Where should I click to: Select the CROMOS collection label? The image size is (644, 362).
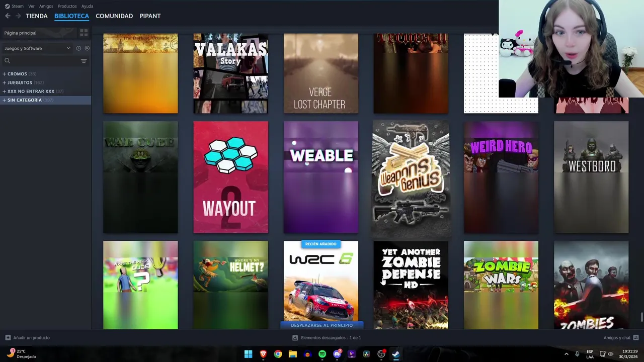(17, 74)
